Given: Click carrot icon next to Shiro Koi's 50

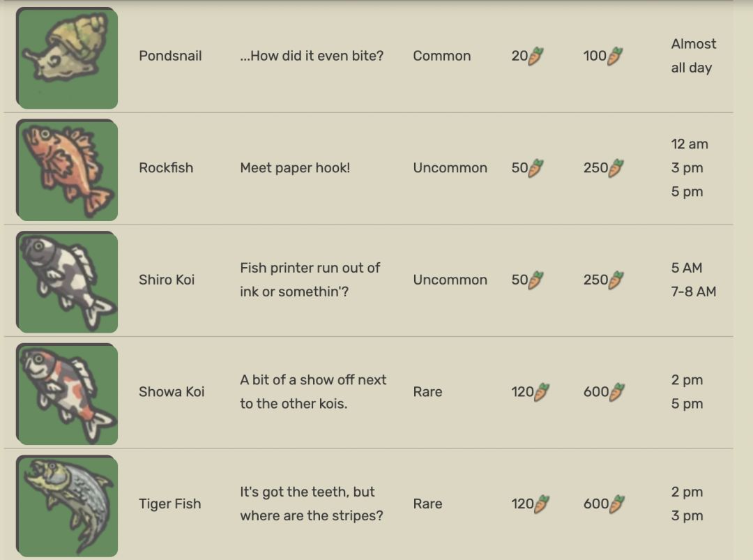Looking at the screenshot, I should coord(535,280).
